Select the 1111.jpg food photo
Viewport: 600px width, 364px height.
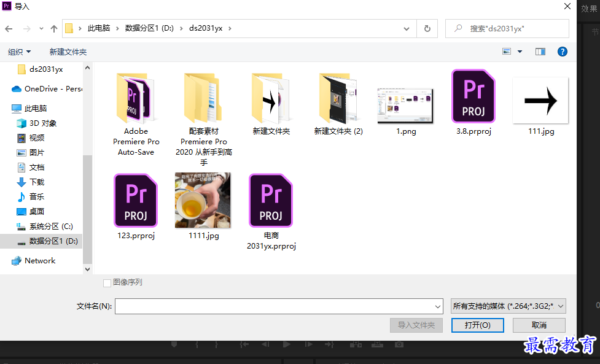(x=203, y=206)
